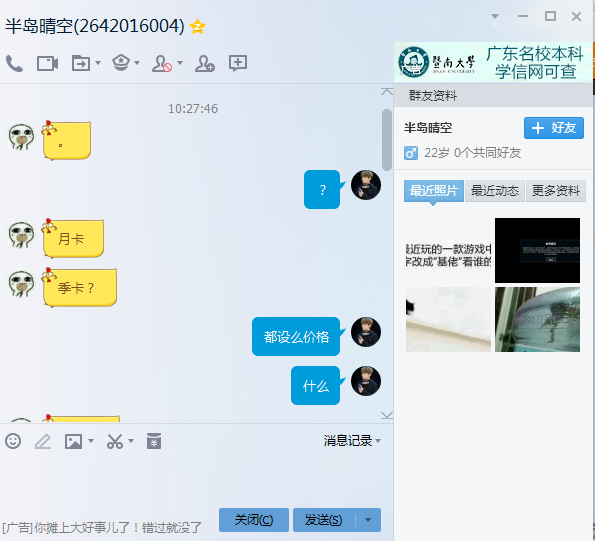The width and height of the screenshot is (595, 541).
Task: Click the blue ? message bubble
Action: [x=322, y=189]
